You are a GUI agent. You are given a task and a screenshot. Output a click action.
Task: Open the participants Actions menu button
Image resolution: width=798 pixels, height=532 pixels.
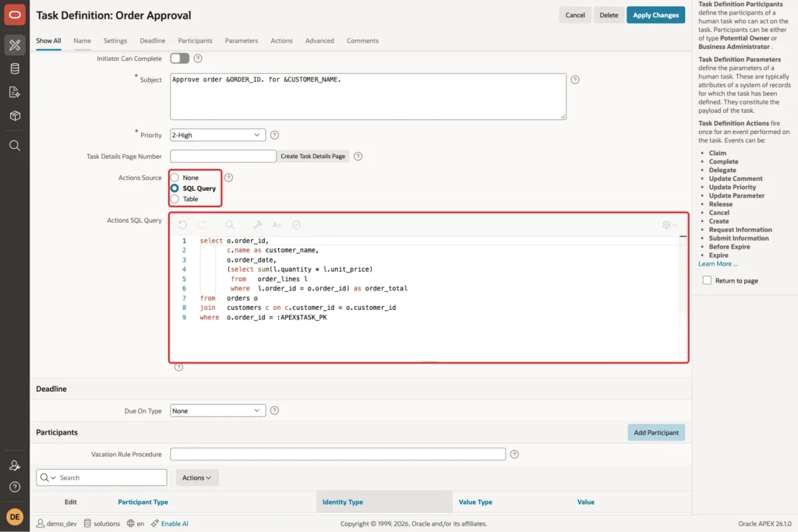point(197,477)
